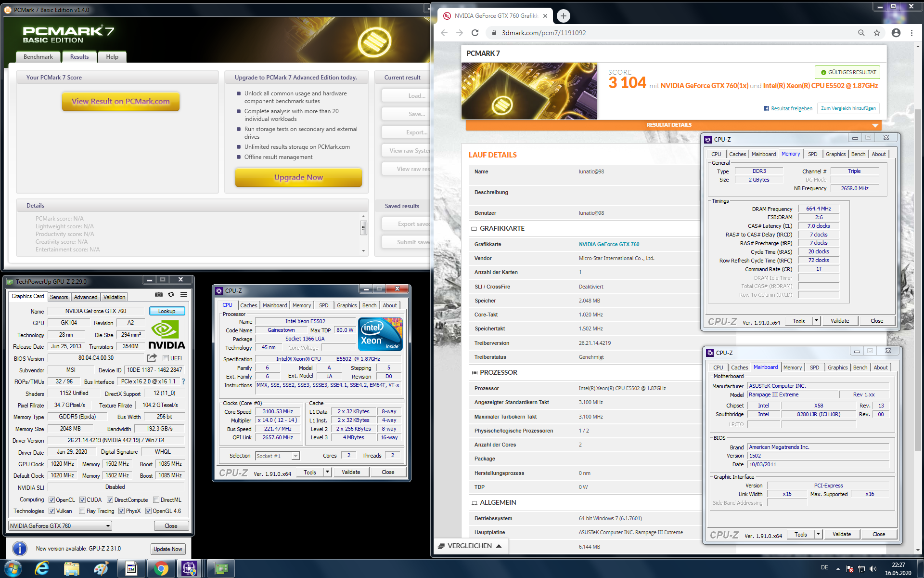924x578 pixels.
Task: Bookmark this page with the star icon
Action: click(877, 33)
